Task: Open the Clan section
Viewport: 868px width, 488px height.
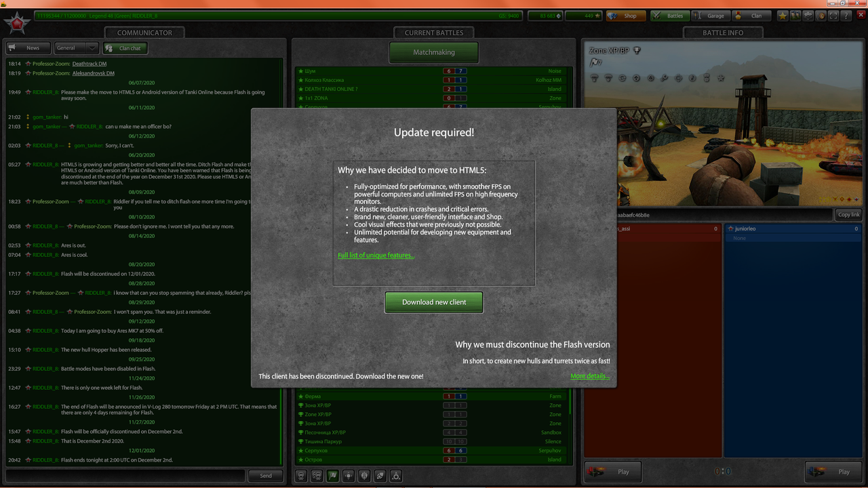Action: point(750,16)
